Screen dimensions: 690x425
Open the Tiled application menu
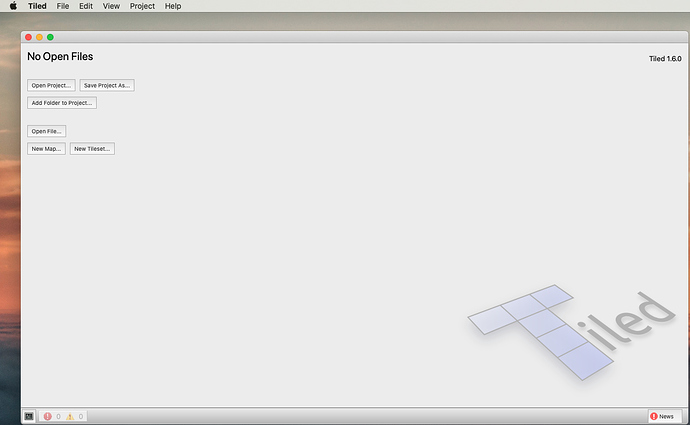pos(37,6)
